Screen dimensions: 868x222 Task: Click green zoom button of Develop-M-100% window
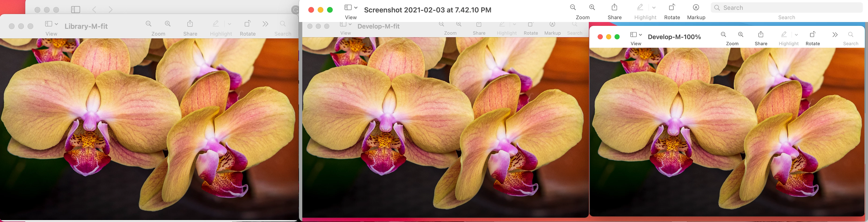coord(617,37)
